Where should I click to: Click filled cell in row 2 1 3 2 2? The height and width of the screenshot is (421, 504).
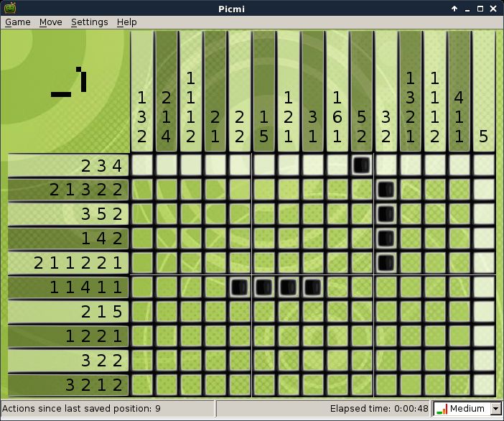[386, 190]
